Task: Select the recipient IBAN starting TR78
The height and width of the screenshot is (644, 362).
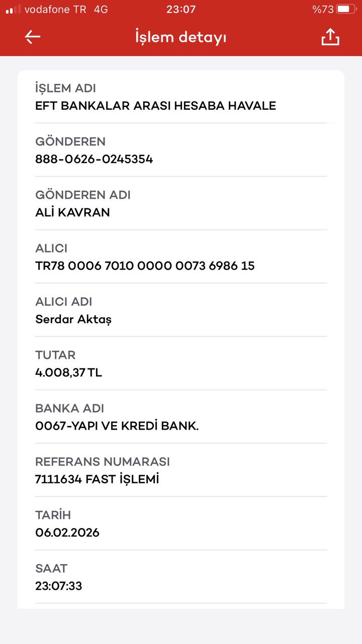Action: coord(145,266)
